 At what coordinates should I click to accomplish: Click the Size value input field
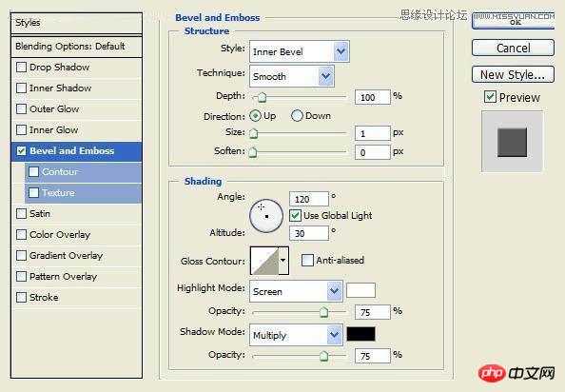[x=373, y=133]
